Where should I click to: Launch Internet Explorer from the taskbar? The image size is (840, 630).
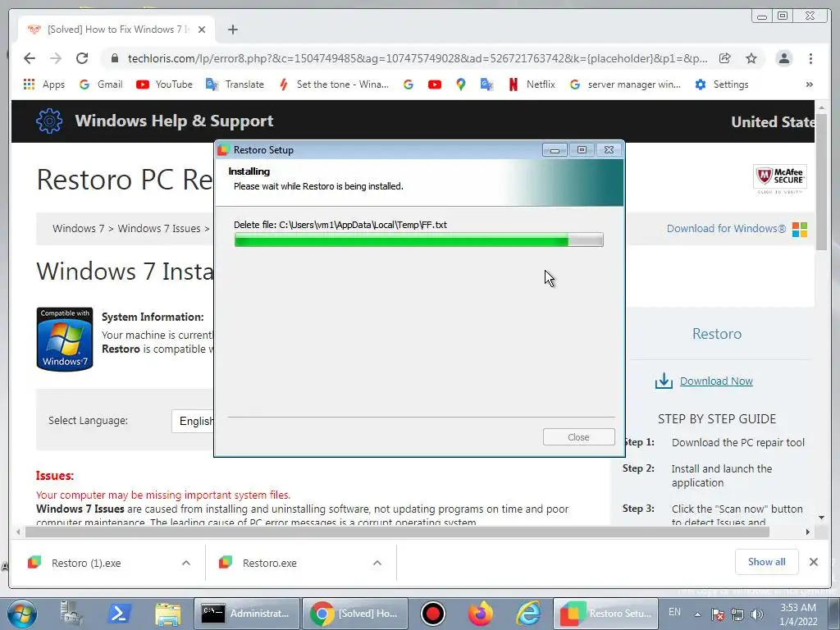point(528,614)
